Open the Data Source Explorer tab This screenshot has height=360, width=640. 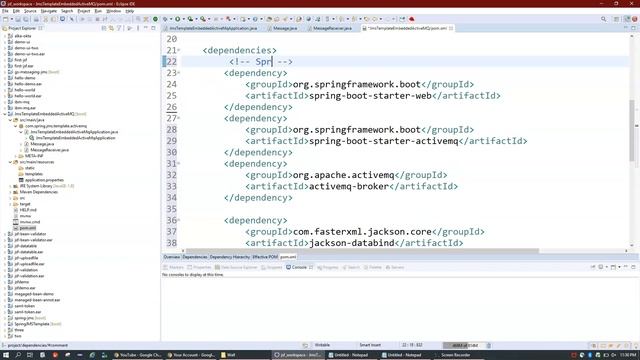click(236, 267)
